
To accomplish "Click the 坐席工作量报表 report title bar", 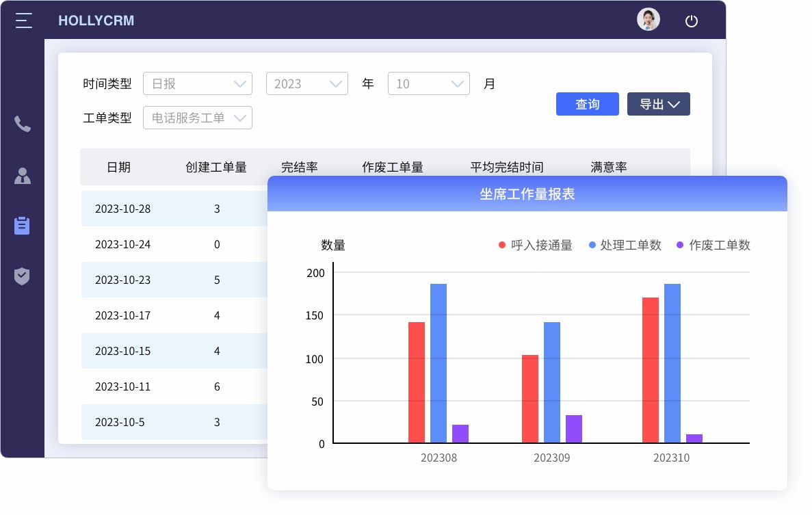I will click(x=527, y=194).
